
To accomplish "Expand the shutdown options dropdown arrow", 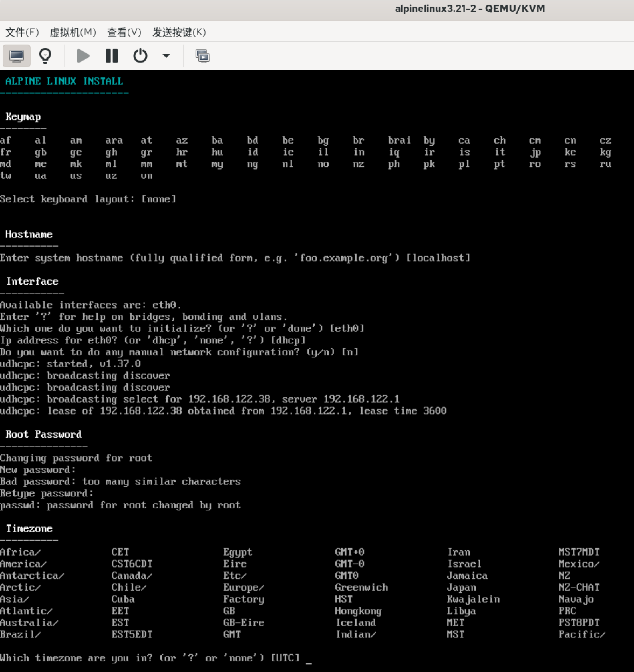I will click(166, 56).
